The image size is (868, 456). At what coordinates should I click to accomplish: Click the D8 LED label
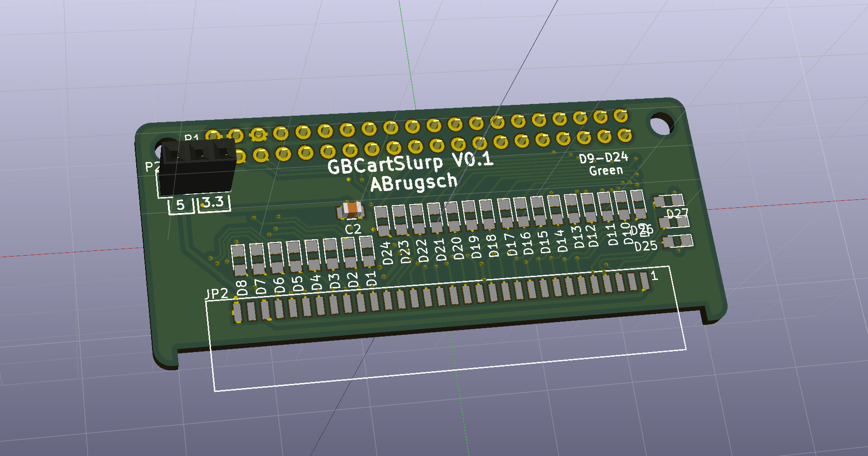point(241,288)
